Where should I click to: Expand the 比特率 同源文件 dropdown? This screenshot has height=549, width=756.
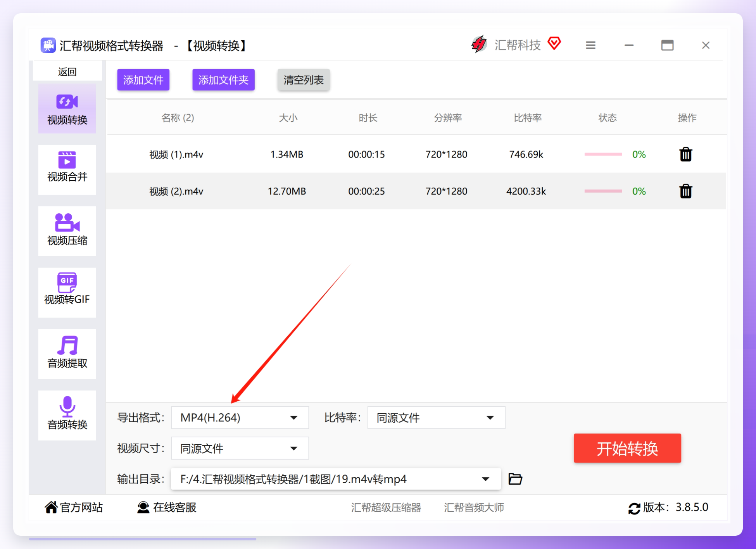[436, 418]
